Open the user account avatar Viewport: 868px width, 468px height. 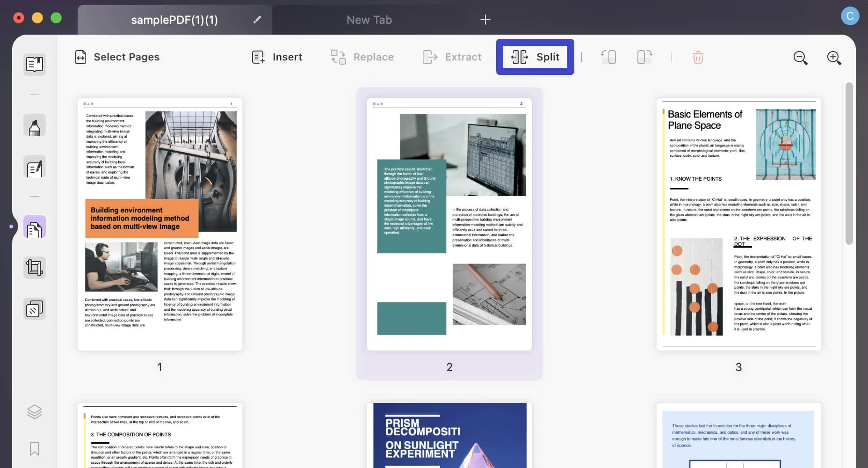(x=850, y=16)
